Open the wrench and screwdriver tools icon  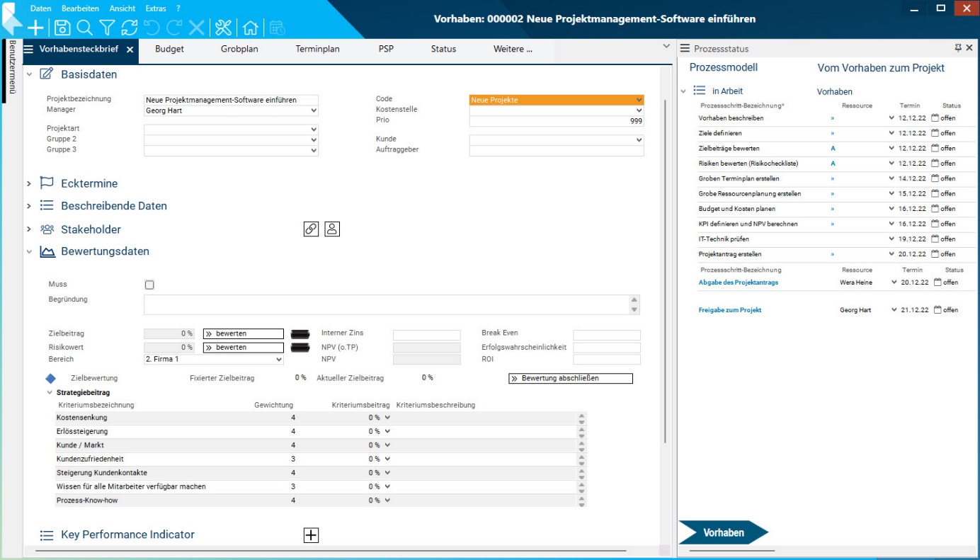click(223, 28)
